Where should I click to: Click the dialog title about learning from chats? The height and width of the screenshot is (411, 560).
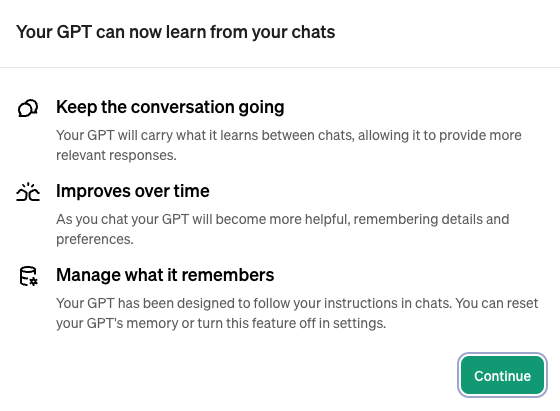tap(176, 32)
